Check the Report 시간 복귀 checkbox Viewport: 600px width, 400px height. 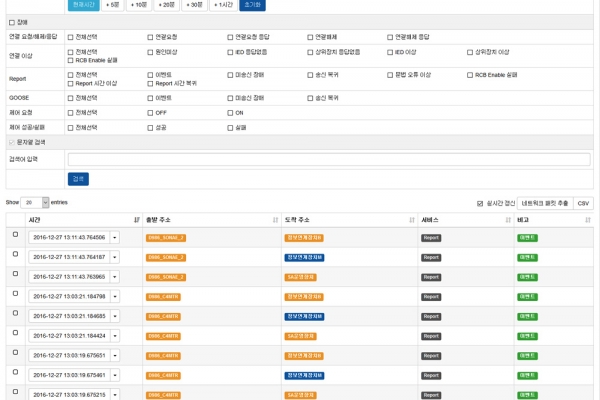coord(150,83)
